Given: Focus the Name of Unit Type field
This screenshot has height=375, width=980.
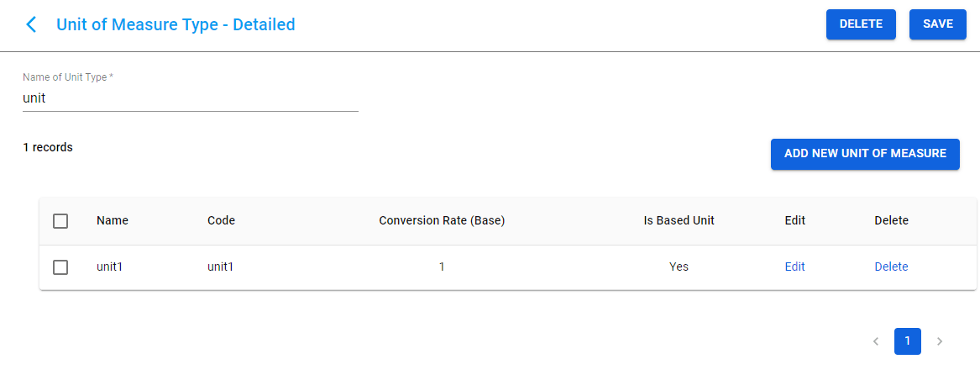Looking at the screenshot, I should click(190, 98).
